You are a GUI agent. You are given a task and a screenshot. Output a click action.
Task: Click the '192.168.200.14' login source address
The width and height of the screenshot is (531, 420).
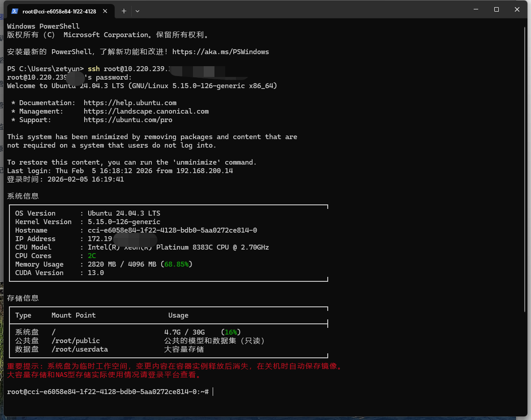pyautogui.click(x=205, y=171)
